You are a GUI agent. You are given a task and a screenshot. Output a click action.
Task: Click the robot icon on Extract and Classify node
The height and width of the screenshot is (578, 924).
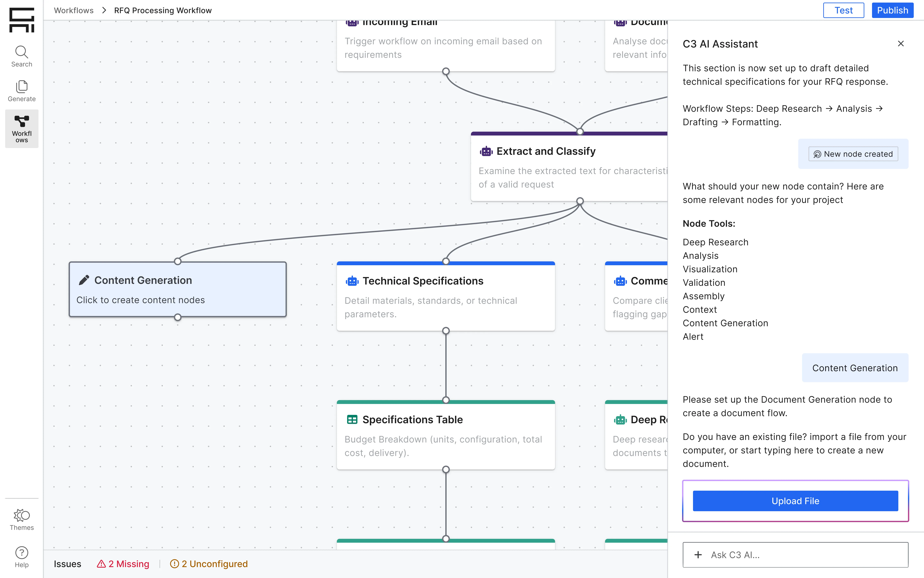point(486,151)
